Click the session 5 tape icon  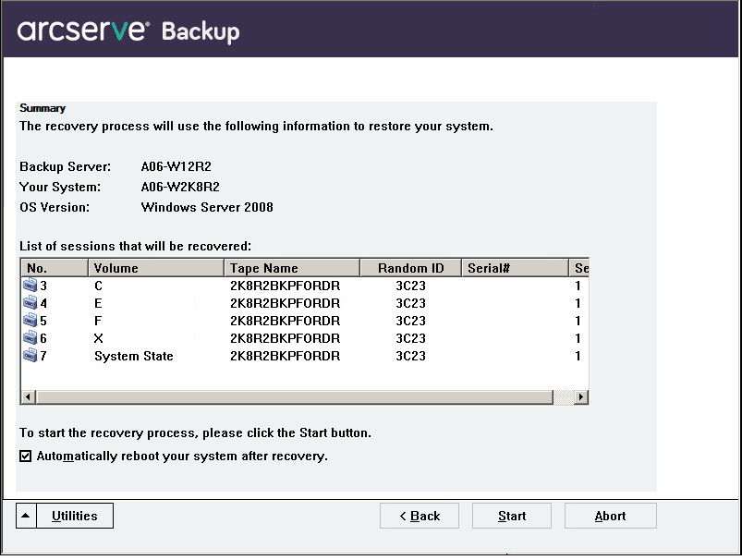[30, 321]
